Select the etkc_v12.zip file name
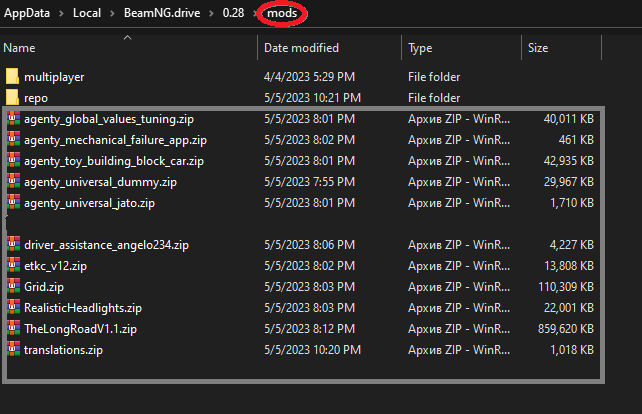 [55, 266]
